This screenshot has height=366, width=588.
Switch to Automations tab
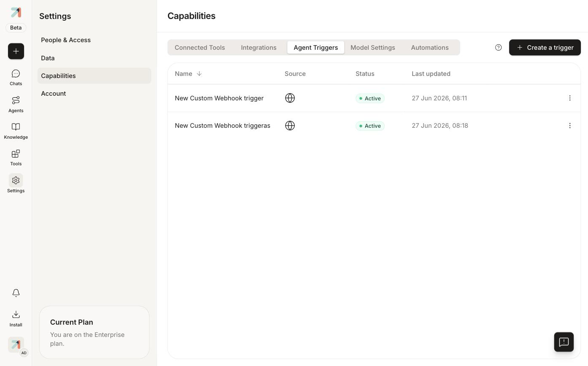[429, 48]
